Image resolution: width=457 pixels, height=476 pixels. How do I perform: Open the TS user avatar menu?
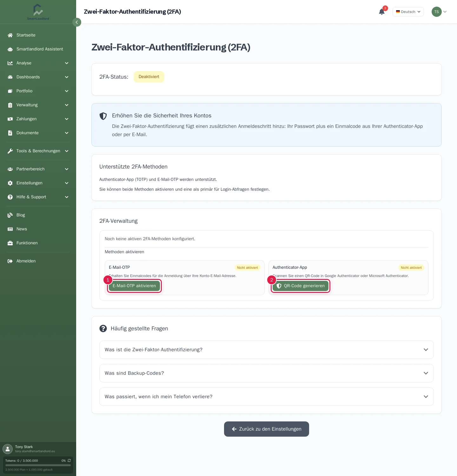(439, 12)
